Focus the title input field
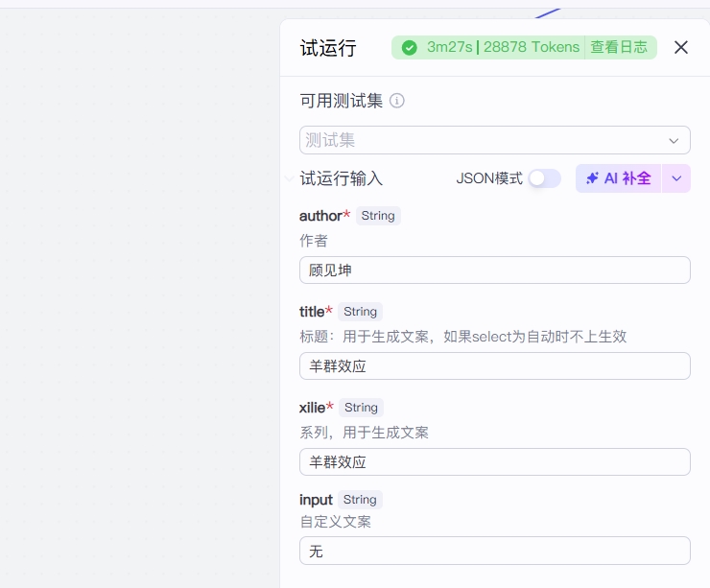Screen dimensions: 710x588 (494, 366)
